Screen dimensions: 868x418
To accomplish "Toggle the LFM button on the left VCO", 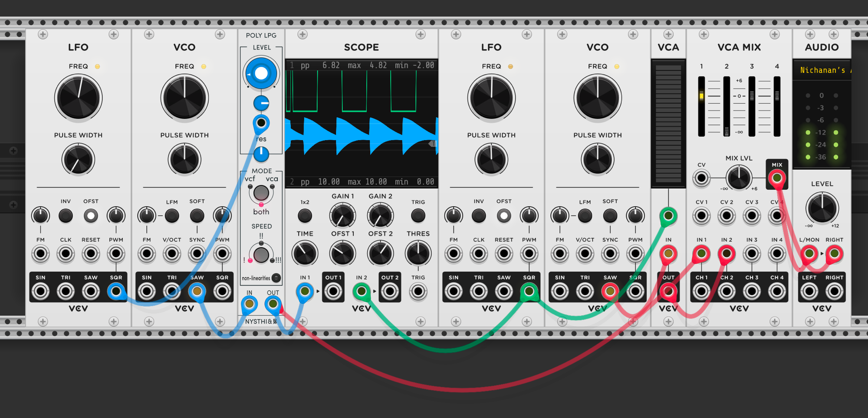I will (172, 216).
